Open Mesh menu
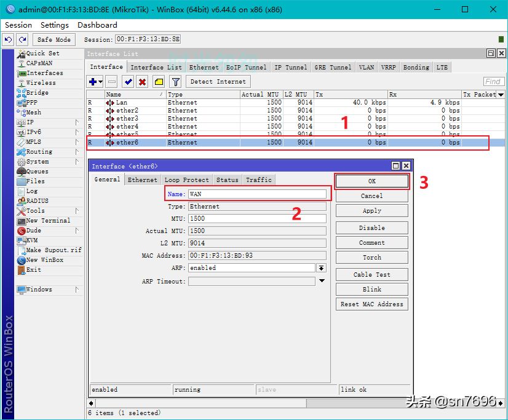The height and width of the screenshot is (420, 508). pyautogui.click(x=33, y=113)
